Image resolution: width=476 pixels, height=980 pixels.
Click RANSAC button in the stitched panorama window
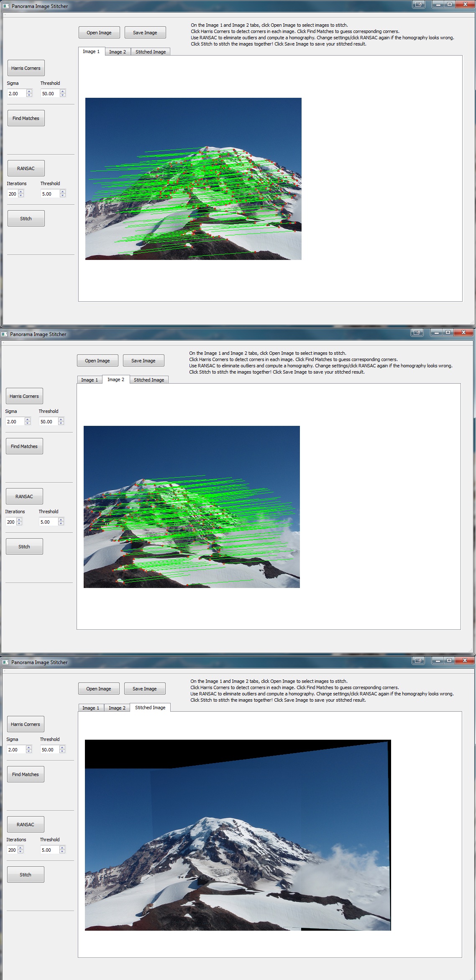coord(26,825)
